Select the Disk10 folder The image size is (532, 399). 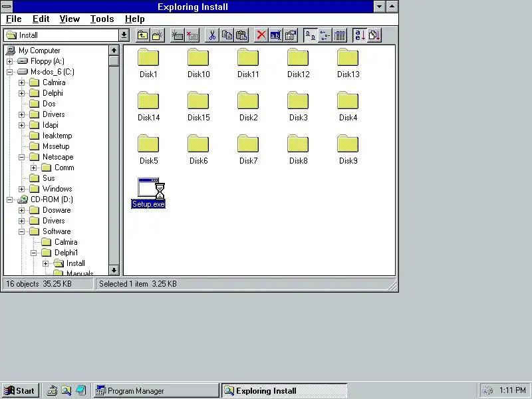click(x=198, y=63)
